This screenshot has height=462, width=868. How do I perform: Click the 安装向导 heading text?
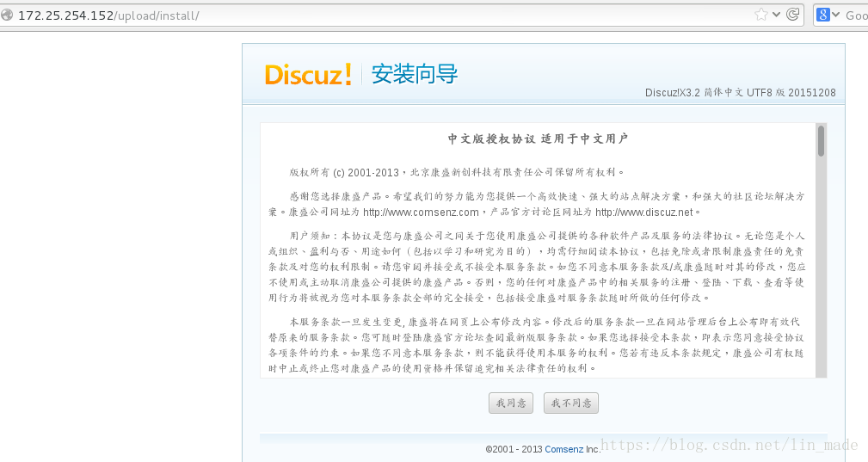coord(415,74)
